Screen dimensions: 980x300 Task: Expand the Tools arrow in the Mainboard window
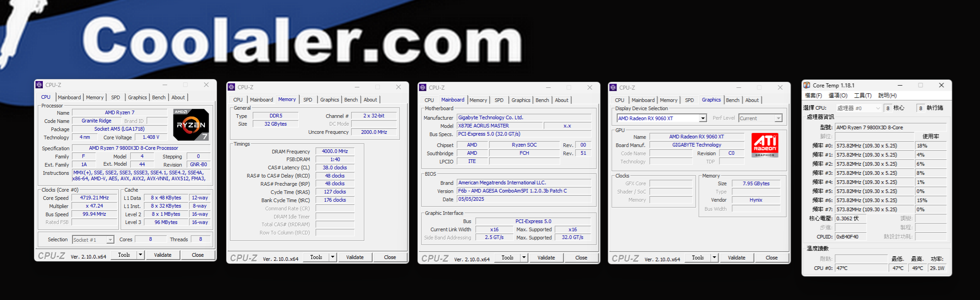pyautogui.click(x=524, y=258)
